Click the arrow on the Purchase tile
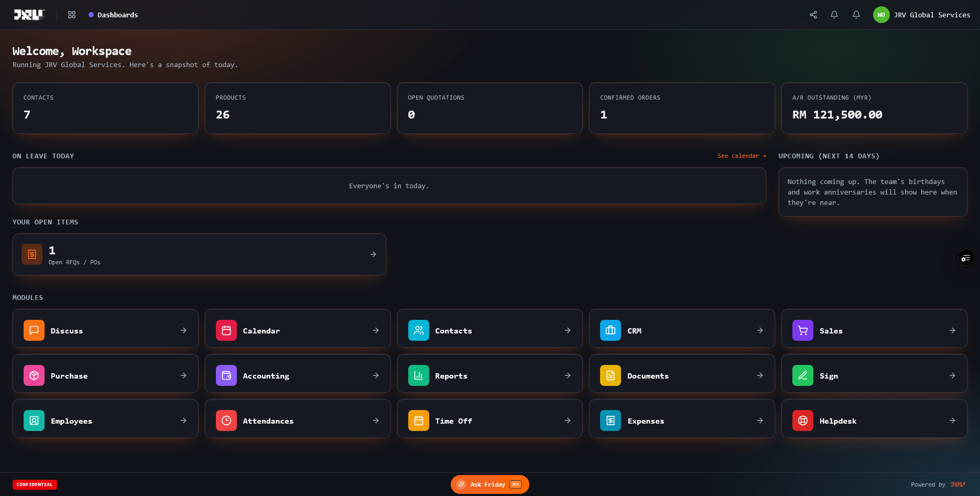 click(x=183, y=375)
